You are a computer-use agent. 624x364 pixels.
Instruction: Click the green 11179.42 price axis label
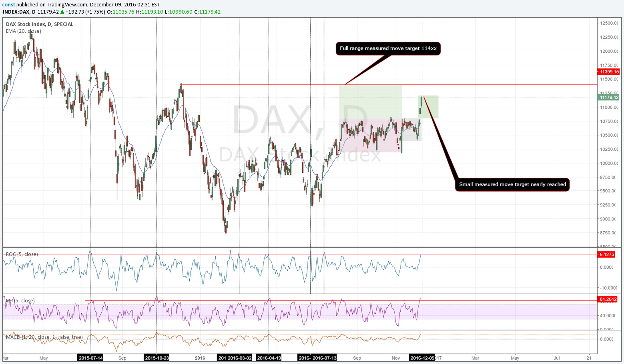click(x=608, y=97)
